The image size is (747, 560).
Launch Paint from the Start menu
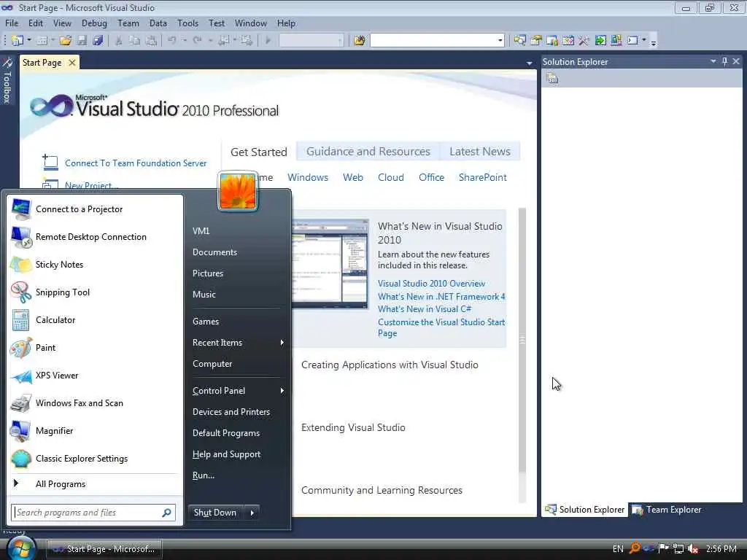45,348
